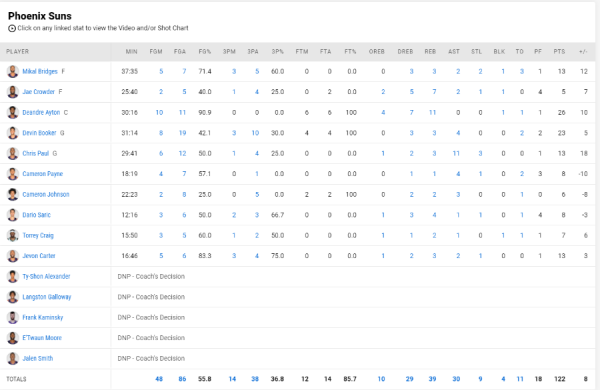600x390 pixels.
Task: Open Chris Paul player link
Action: [x=36, y=153]
